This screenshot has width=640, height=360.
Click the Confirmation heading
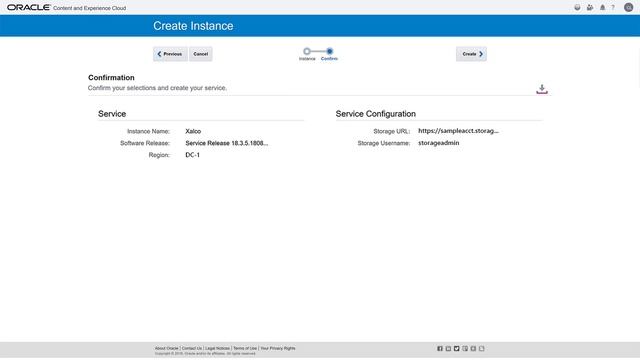click(x=111, y=78)
